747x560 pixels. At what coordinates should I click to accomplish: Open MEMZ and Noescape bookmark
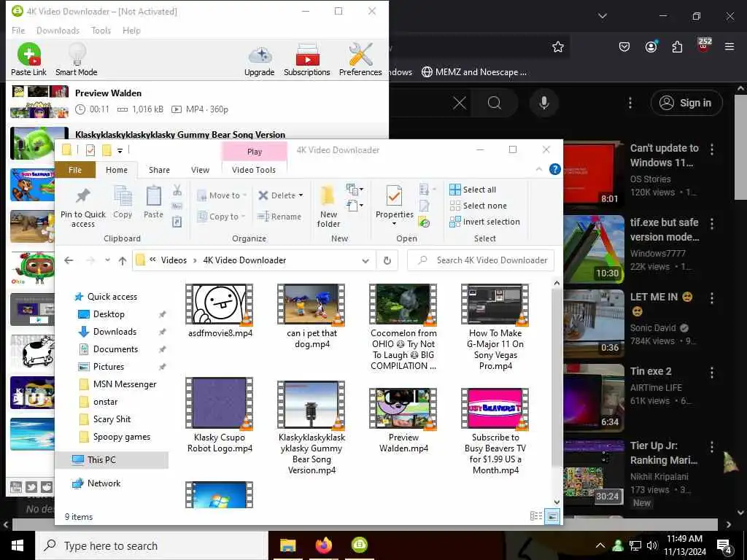tap(474, 72)
